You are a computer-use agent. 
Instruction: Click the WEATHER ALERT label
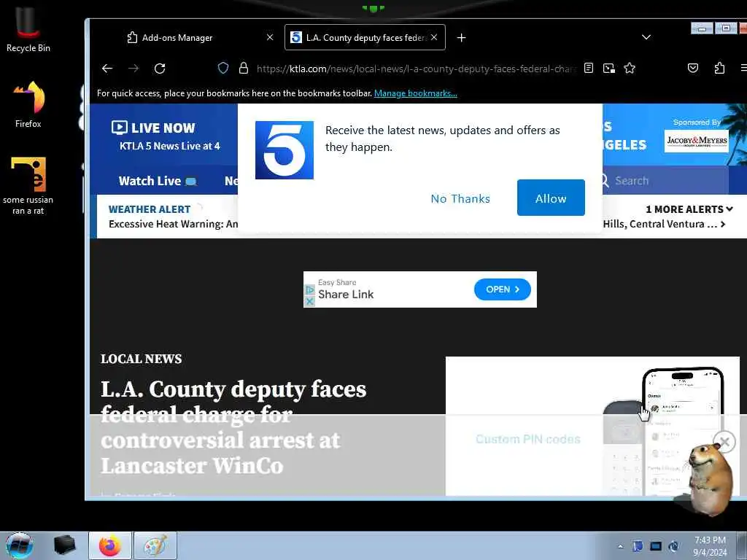[x=149, y=209]
